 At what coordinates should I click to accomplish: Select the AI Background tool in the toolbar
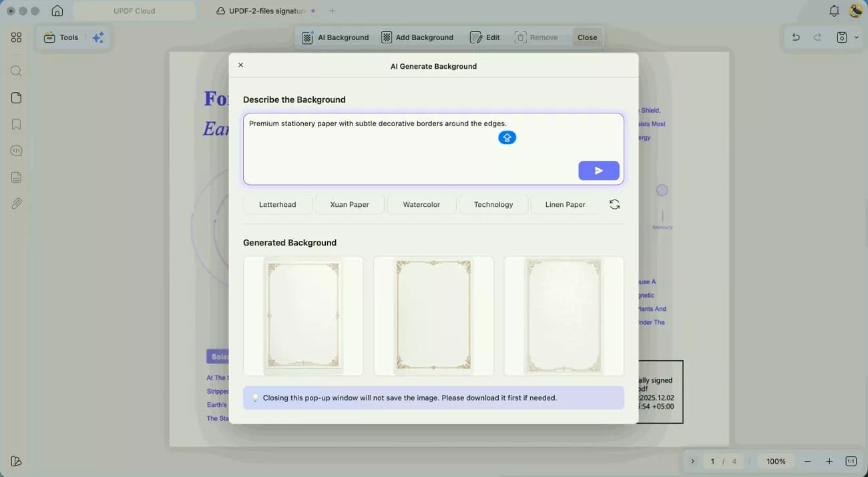(335, 37)
